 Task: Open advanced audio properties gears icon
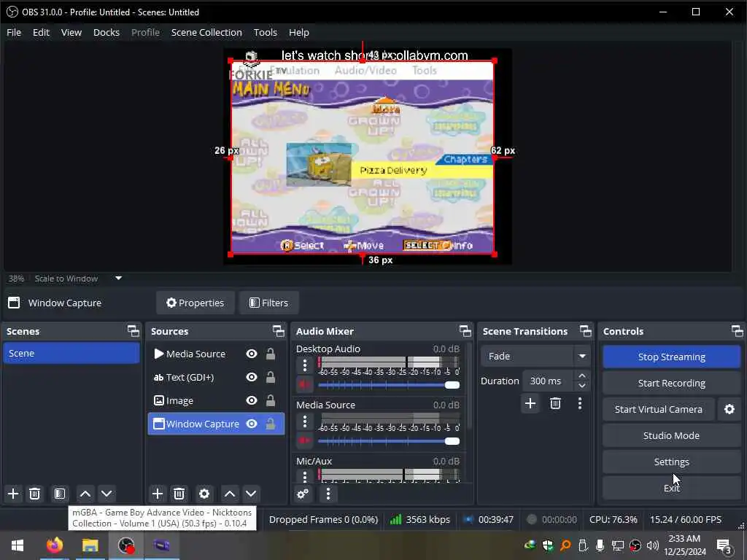(x=303, y=494)
